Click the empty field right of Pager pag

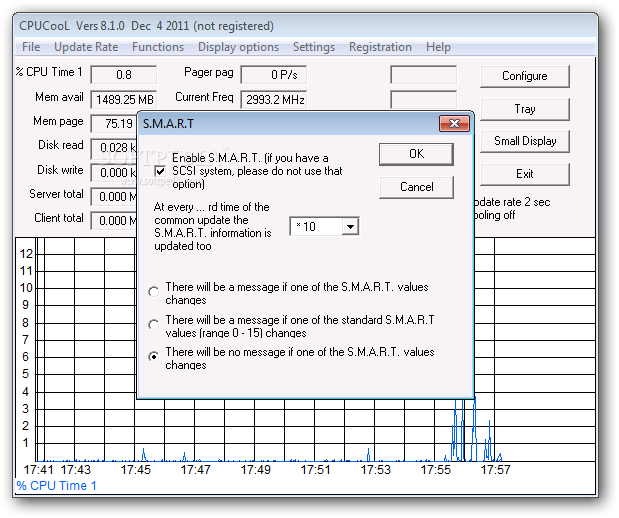(424, 75)
